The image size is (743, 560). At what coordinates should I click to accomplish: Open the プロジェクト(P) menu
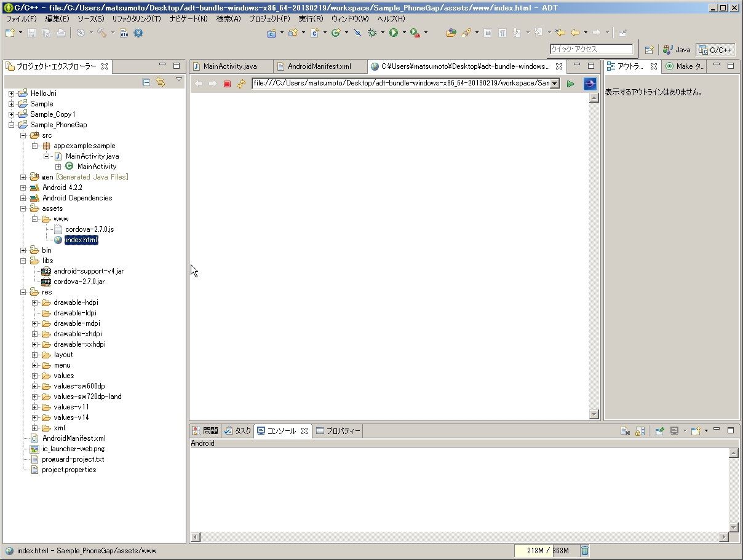click(x=269, y=19)
